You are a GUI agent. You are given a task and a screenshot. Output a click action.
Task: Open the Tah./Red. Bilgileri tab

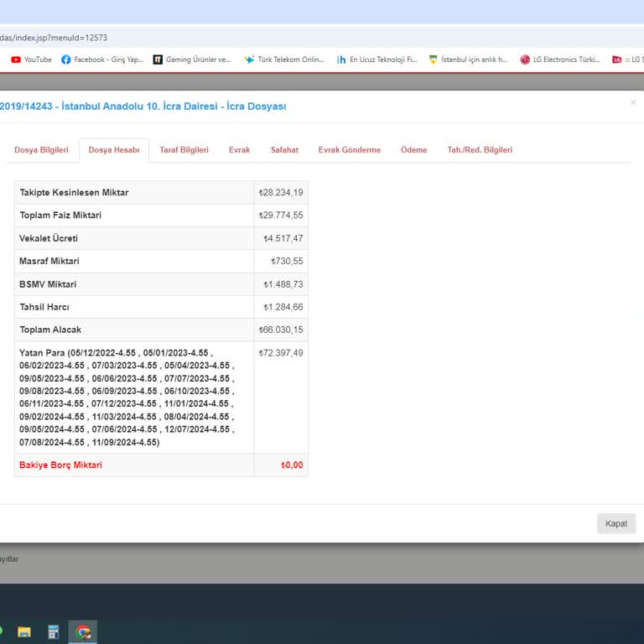(480, 150)
